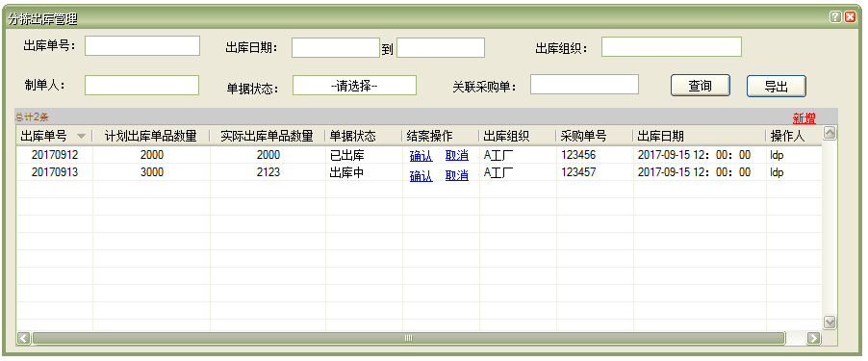Click 确认 for order 20170912
868x361 pixels.
[x=421, y=156]
